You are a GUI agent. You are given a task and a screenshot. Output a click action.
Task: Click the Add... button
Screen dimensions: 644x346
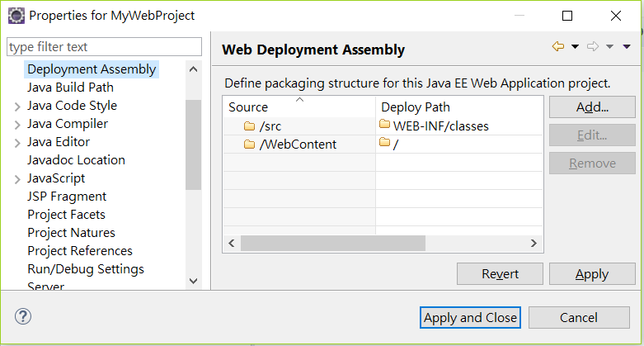[592, 107]
